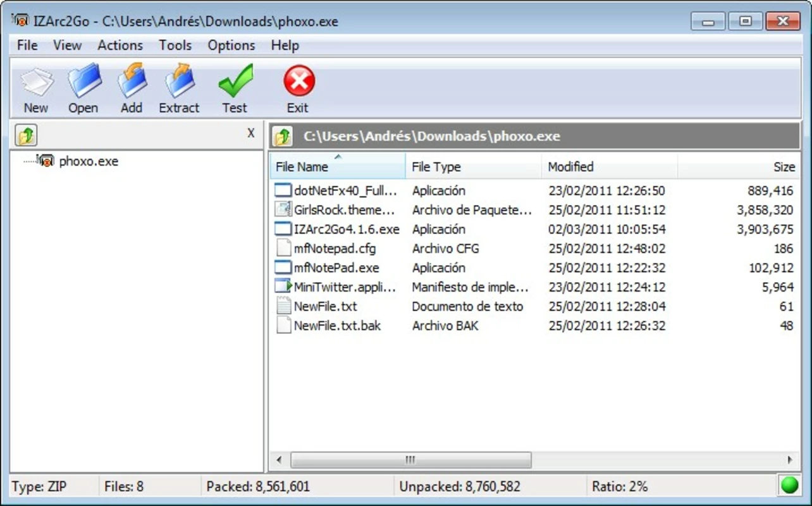Click the 'Documento de texto' type cell
Screen dimensions: 812x506
pos(467,306)
